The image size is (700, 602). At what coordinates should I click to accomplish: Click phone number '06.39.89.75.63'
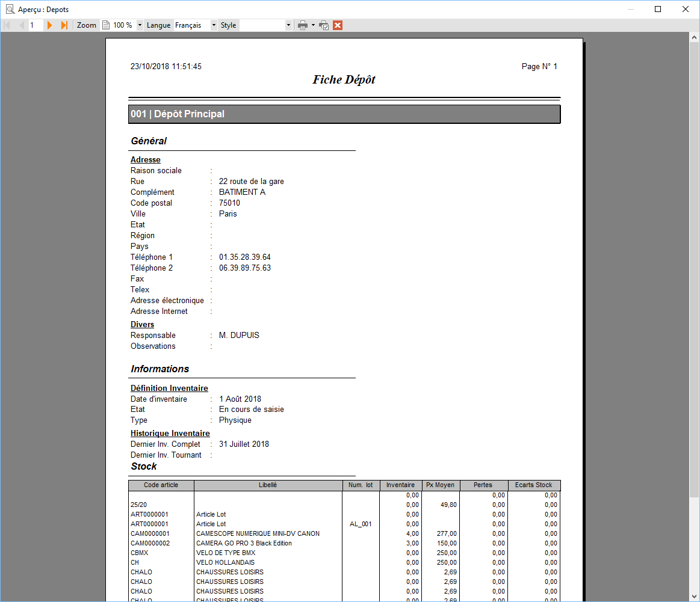click(244, 268)
